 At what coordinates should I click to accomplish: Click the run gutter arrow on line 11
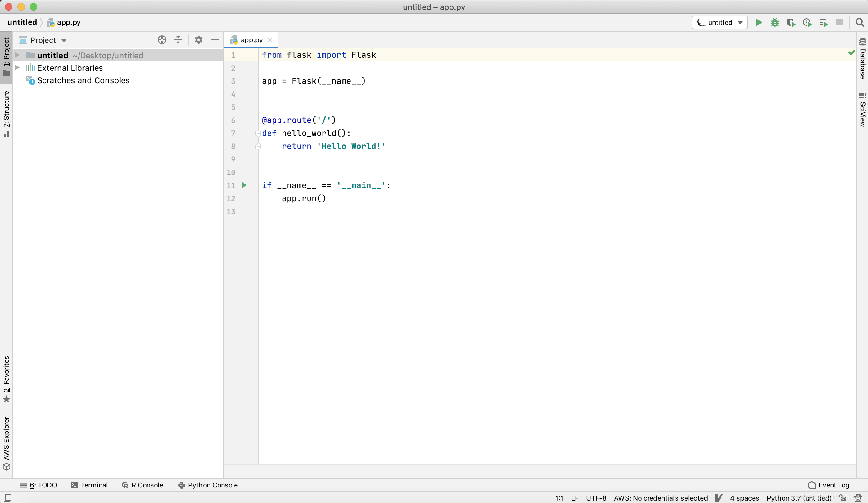click(244, 185)
